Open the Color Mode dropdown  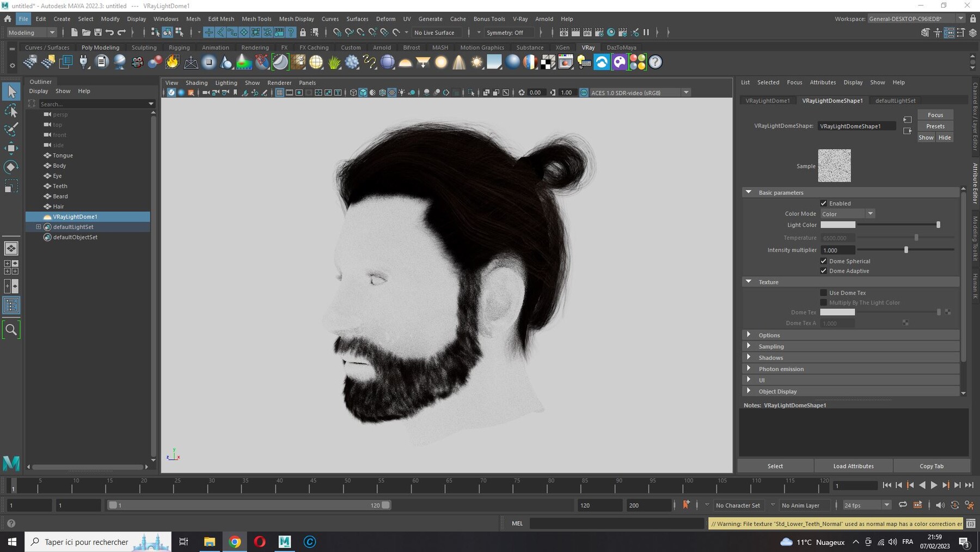click(x=847, y=214)
